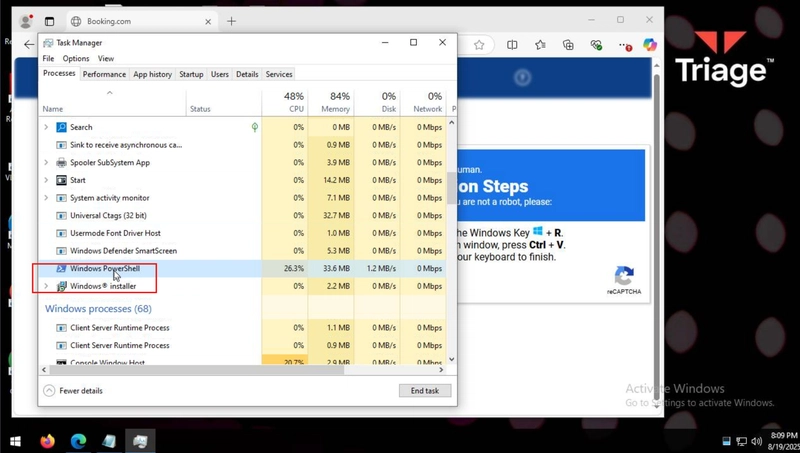Open the Options menu in Task Manager
This screenshot has width=800, height=453.
click(x=76, y=59)
